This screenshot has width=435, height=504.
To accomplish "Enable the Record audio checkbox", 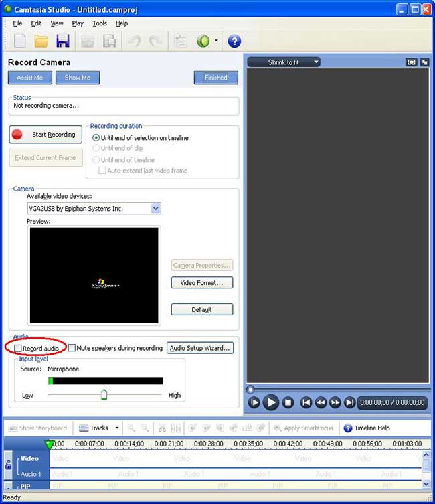I will 17,349.
